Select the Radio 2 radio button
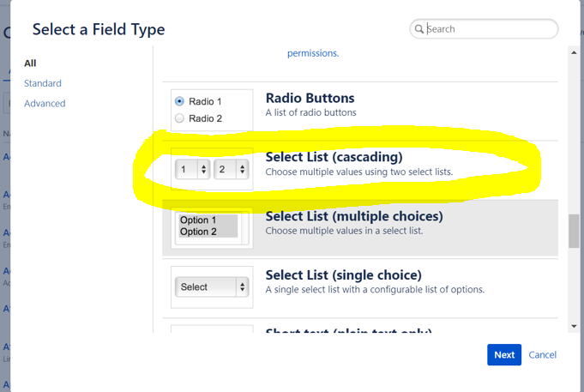Screen dimensions: 584x392 [x=179, y=118]
